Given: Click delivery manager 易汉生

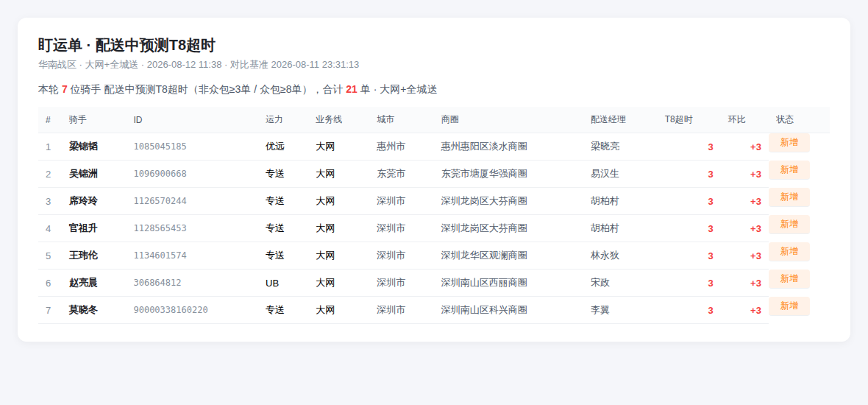Looking at the screenshot, I should coord(605,173).
